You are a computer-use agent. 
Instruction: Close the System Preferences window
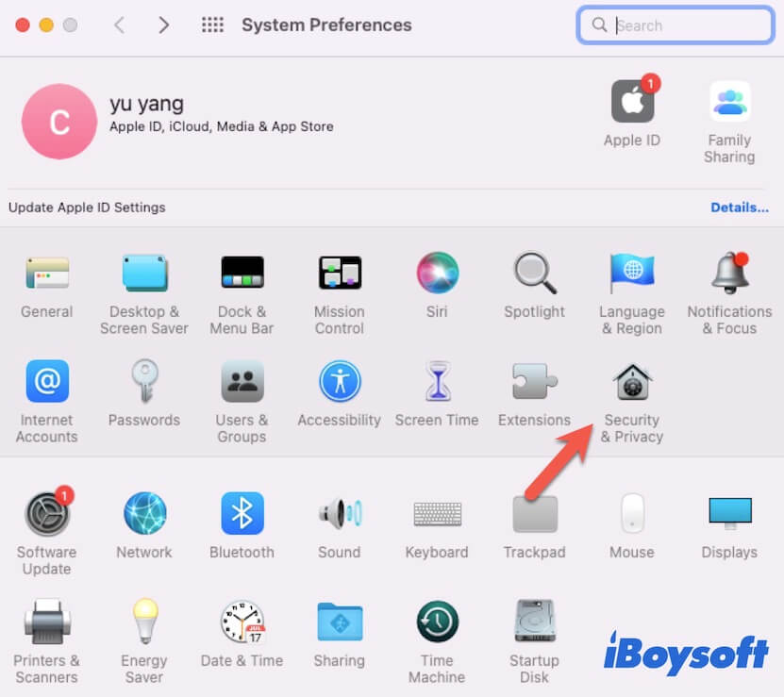coord(23,25)
